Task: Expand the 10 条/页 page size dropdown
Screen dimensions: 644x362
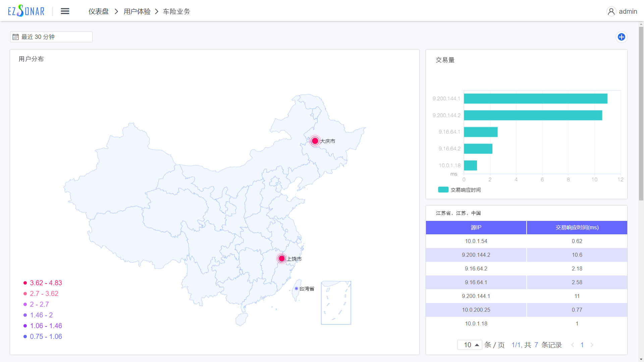Action: 470,345
